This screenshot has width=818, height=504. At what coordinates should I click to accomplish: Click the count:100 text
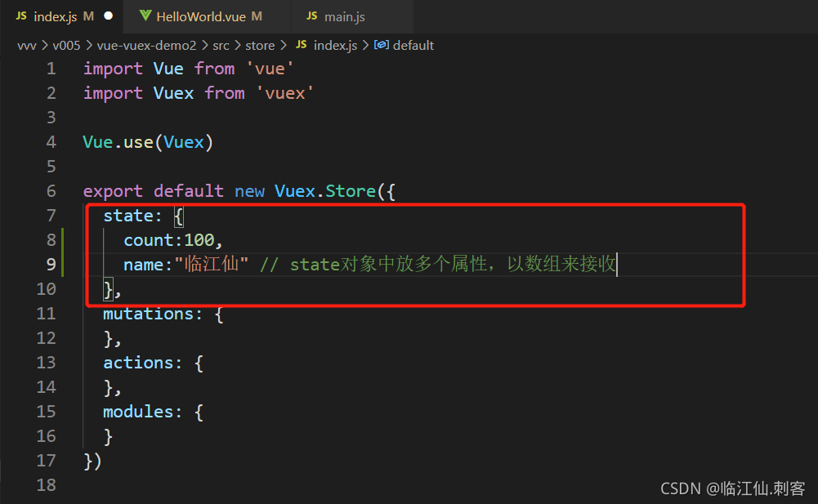tap(169, 240)
